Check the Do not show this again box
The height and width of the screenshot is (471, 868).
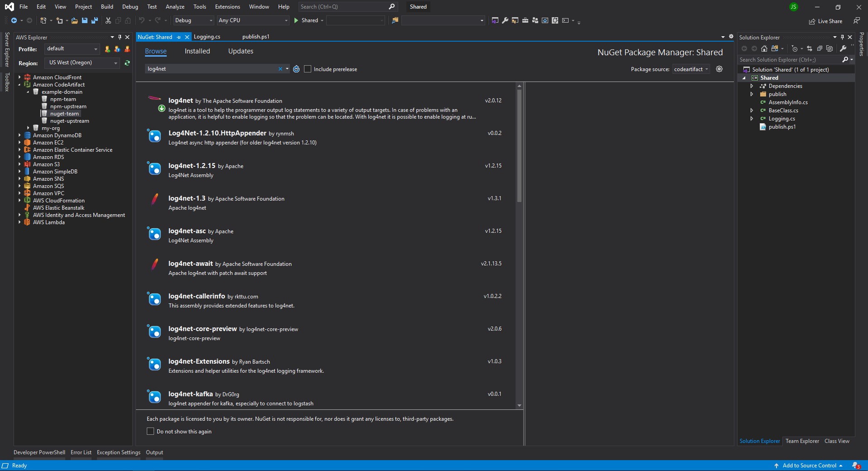(150, 431)
